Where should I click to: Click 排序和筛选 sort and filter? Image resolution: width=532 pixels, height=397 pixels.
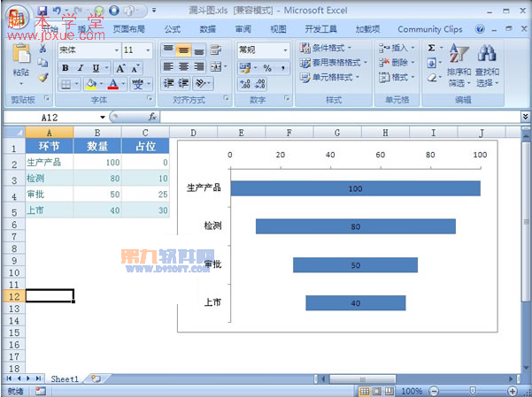tap(459, 65)
